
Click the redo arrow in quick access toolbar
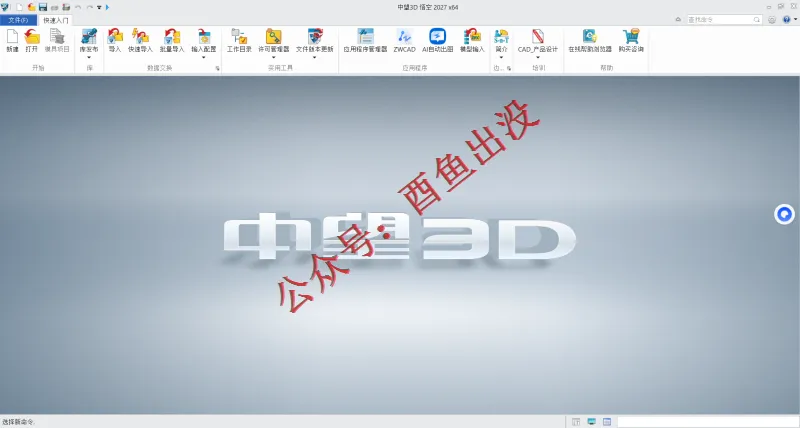(89, 8)
